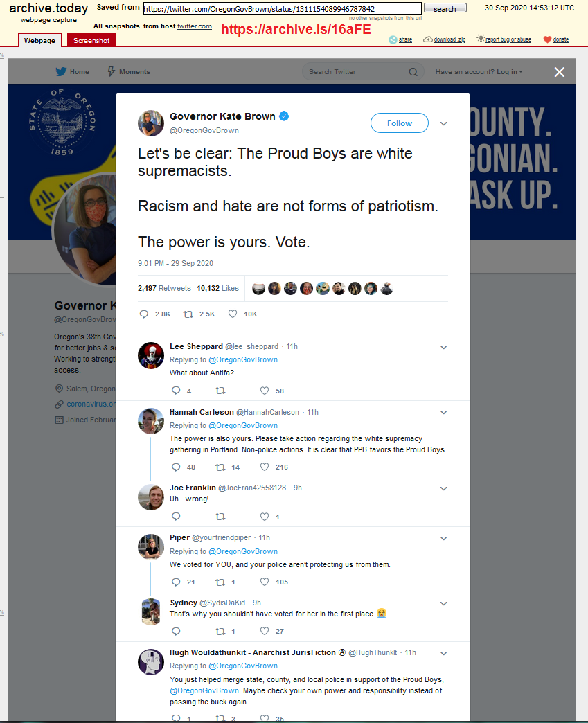Click reply icon on Piper's tweet
Screen dimensions: 588x723
(x=175, y=582)
